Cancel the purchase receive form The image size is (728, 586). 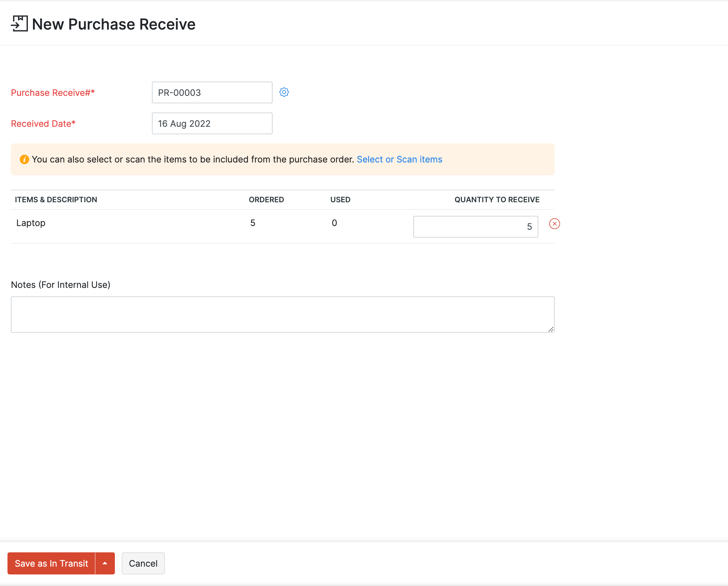(143, 563)
